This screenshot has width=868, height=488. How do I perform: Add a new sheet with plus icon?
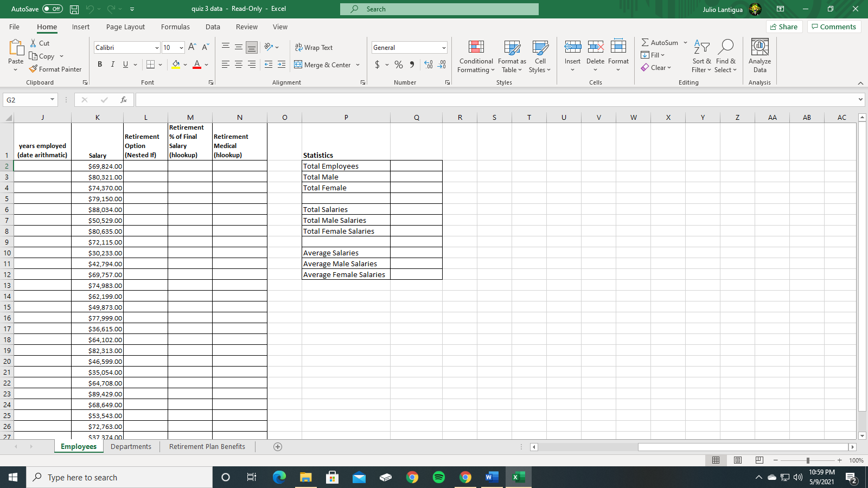[x=278, y=447]
